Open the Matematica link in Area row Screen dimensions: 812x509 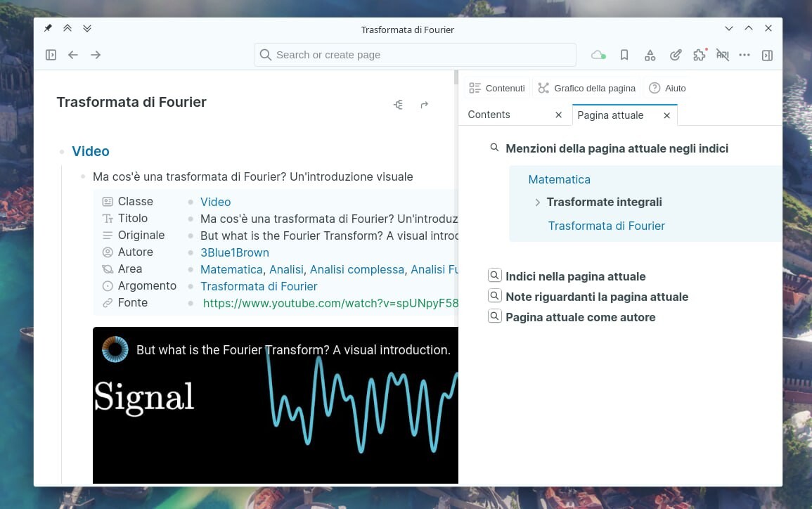[231, 269]
